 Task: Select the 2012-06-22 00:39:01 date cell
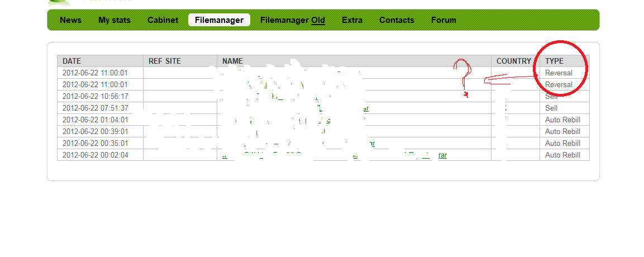click(95, 131)
